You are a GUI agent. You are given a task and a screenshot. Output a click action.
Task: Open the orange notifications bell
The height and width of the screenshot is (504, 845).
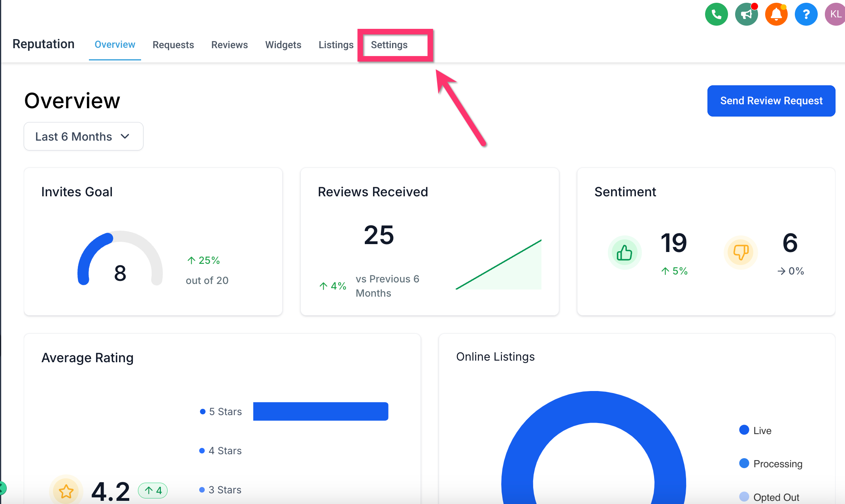tap(776, 15)
